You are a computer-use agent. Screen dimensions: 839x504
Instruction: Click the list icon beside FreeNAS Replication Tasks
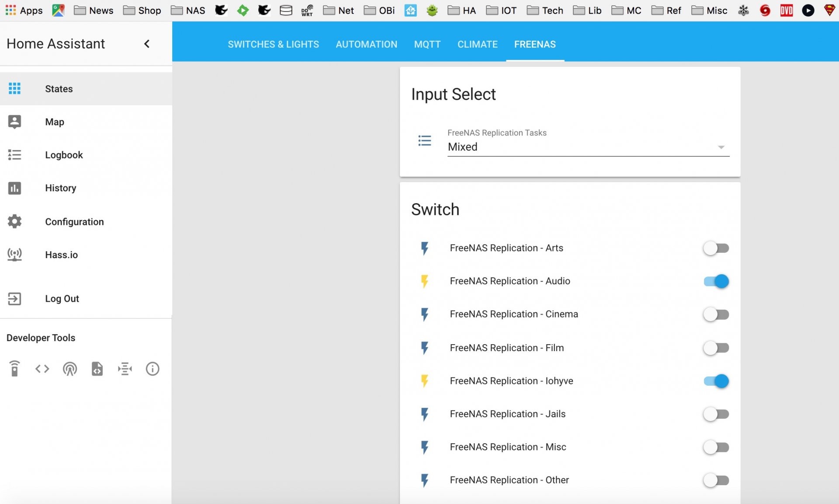(x=424, y=141)
